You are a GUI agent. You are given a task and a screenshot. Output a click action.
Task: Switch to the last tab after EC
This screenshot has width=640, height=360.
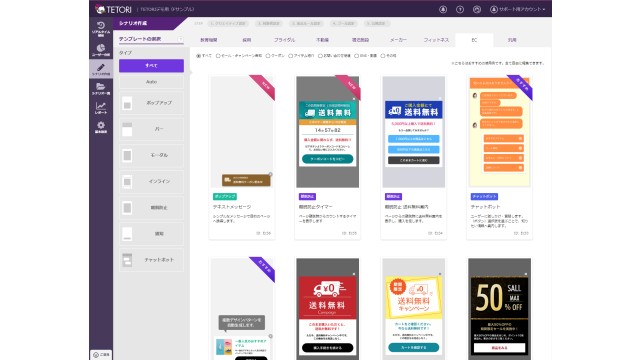coord(512,40)
